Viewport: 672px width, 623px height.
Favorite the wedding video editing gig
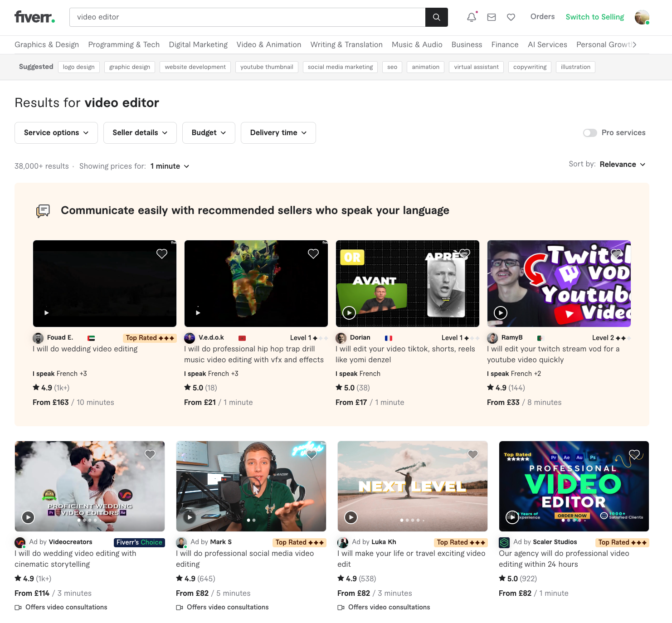coord(162,253)
